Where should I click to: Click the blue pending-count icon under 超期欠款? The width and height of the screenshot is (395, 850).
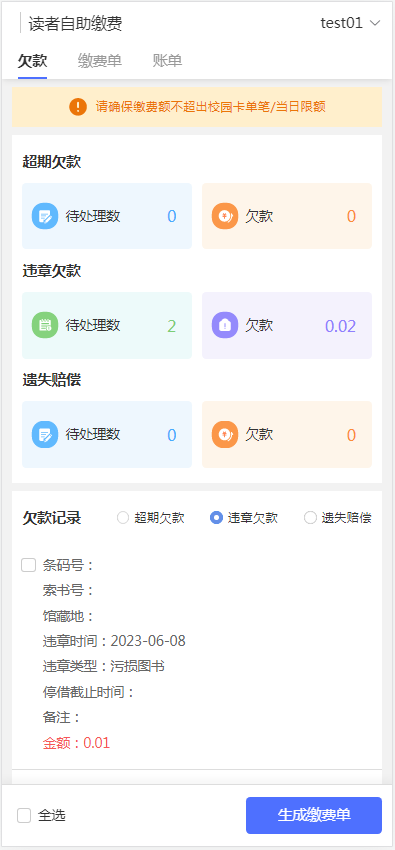(x=45, y=216)
